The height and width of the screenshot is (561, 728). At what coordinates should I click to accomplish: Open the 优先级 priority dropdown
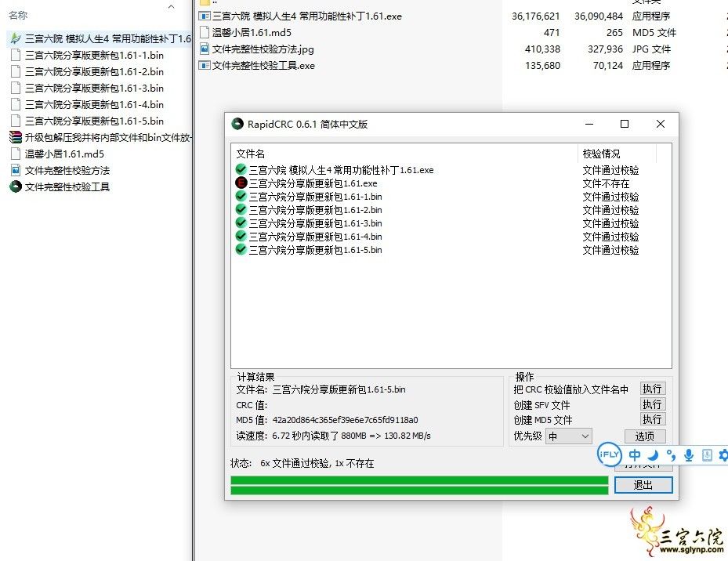coord(569,436)
